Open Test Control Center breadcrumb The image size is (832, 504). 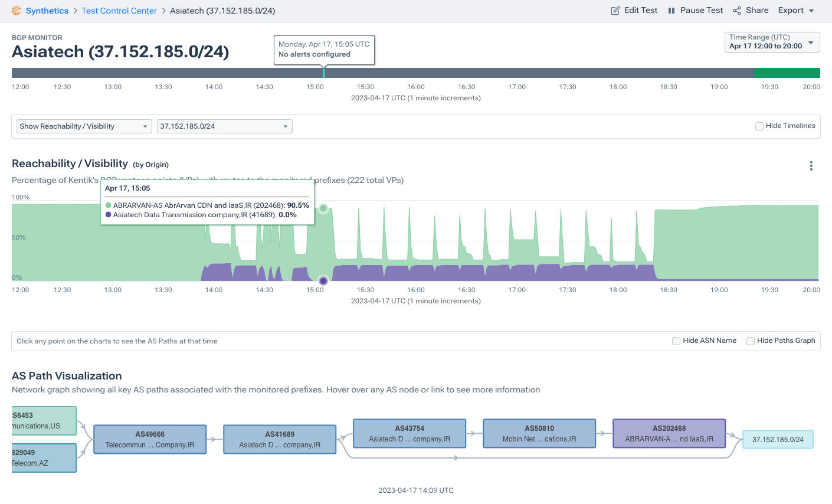click(x=119, y=11)
